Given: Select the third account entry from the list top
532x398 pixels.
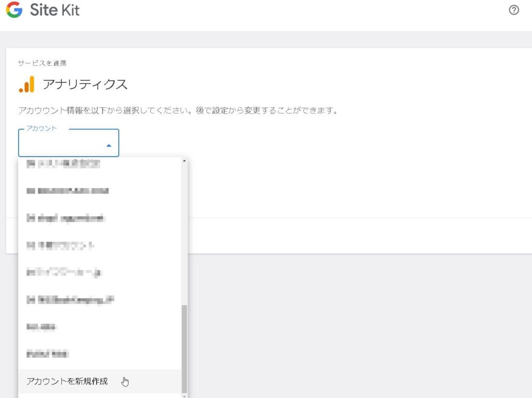Looking at the screenshot, I should tap(65, 218).
